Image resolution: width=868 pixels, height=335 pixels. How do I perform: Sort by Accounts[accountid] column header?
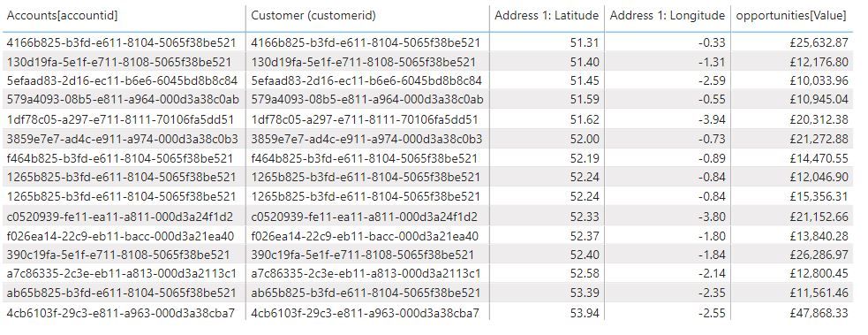62,16
